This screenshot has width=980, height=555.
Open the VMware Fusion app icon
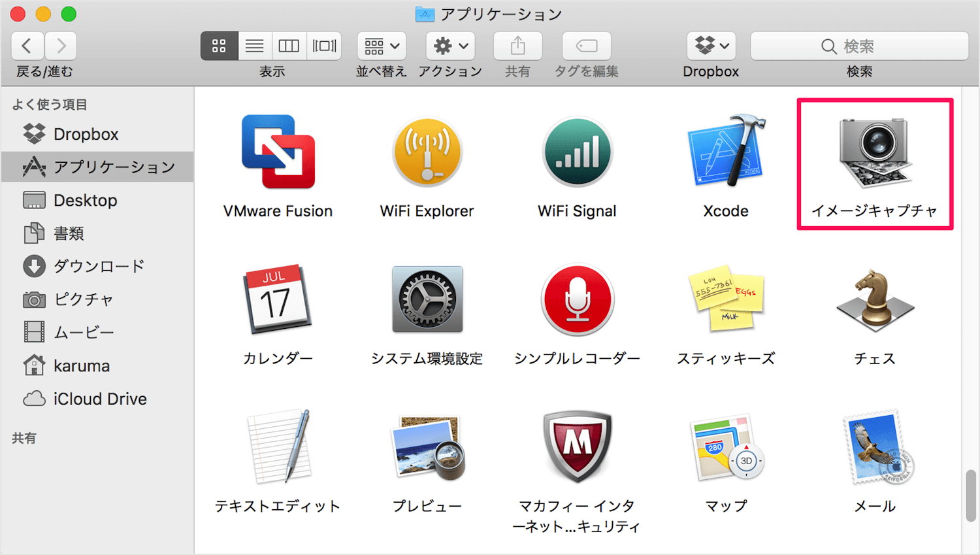278,152
